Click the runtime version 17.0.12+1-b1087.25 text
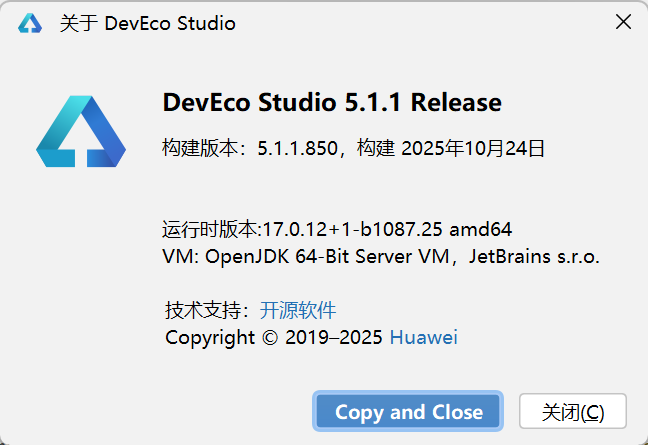This screenshot has height=445, width=648. click(x=352, y=228)
